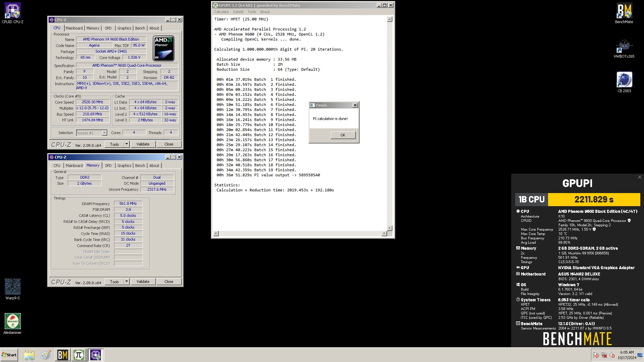Expand the Socket #1 selection dropdown
The width and height of the screenshot is (644, 362).
click(104, 133)
